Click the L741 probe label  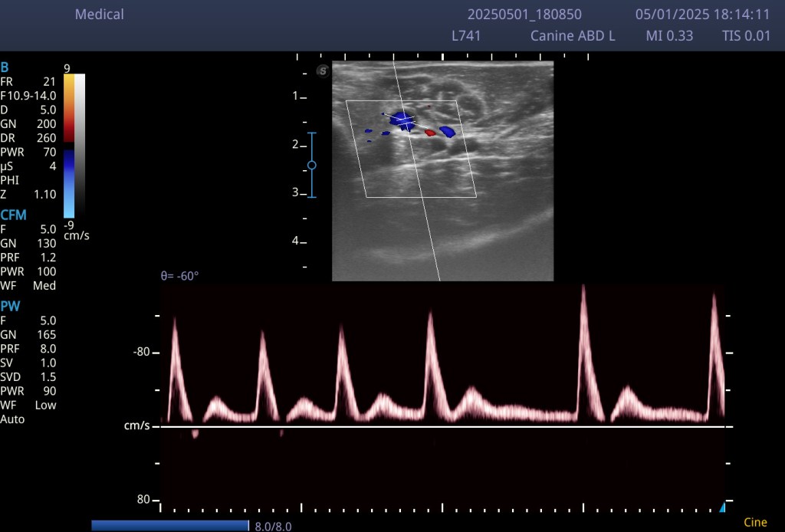(466, 36)
